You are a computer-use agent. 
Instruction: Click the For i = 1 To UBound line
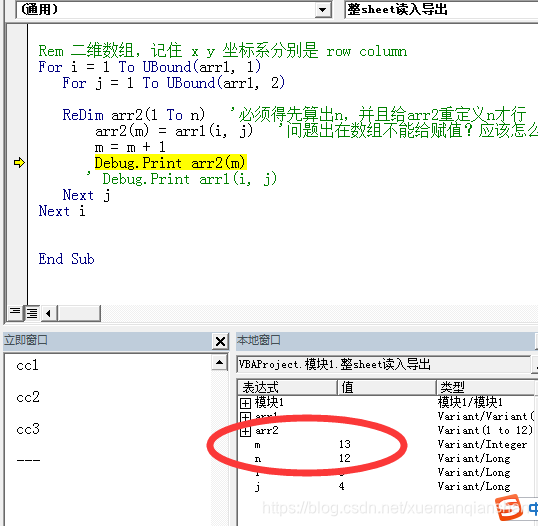pyautogui.click(x=150, y=67)
